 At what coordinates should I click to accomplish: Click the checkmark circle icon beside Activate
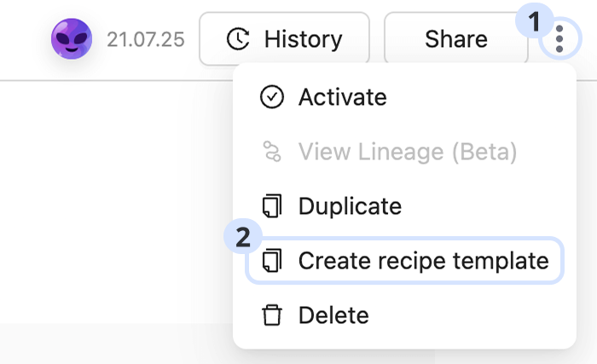pyautogui.click(x=271, y=97)
